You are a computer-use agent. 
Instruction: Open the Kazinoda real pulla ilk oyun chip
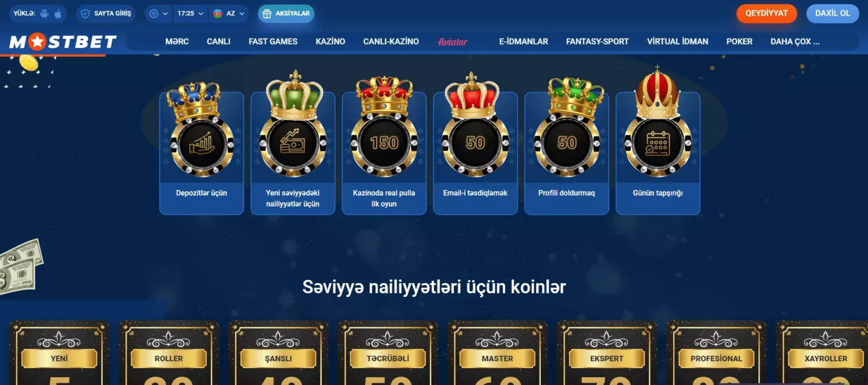(384, 153)
